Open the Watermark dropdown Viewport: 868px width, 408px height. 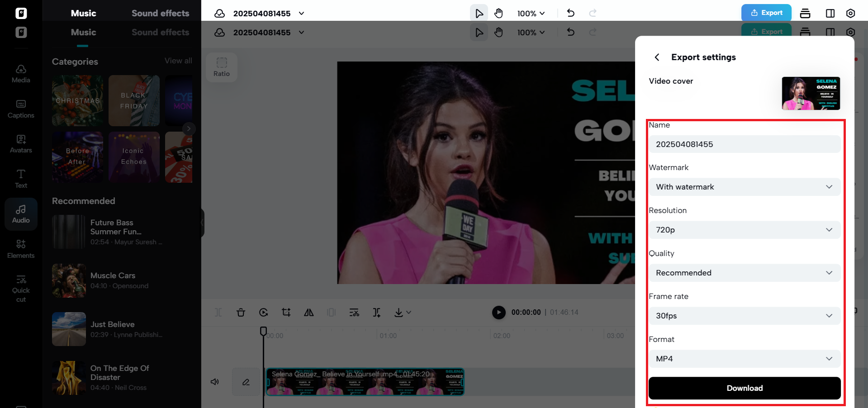pyautogui.click(x=744, y=187)
